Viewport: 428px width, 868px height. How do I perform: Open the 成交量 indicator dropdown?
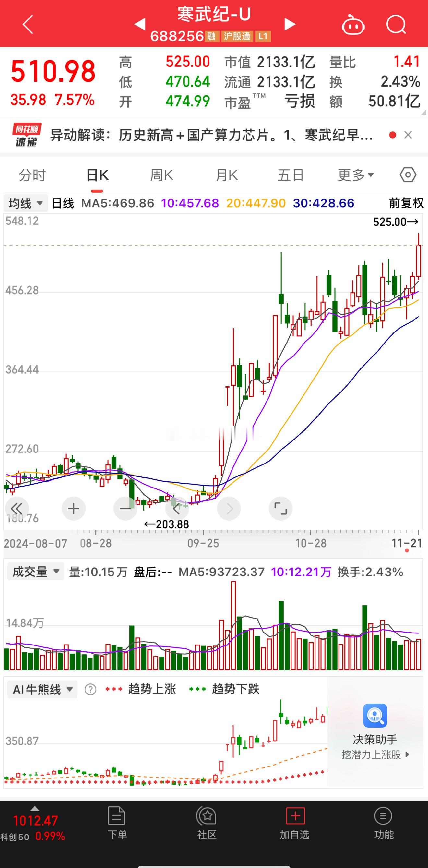36,572
